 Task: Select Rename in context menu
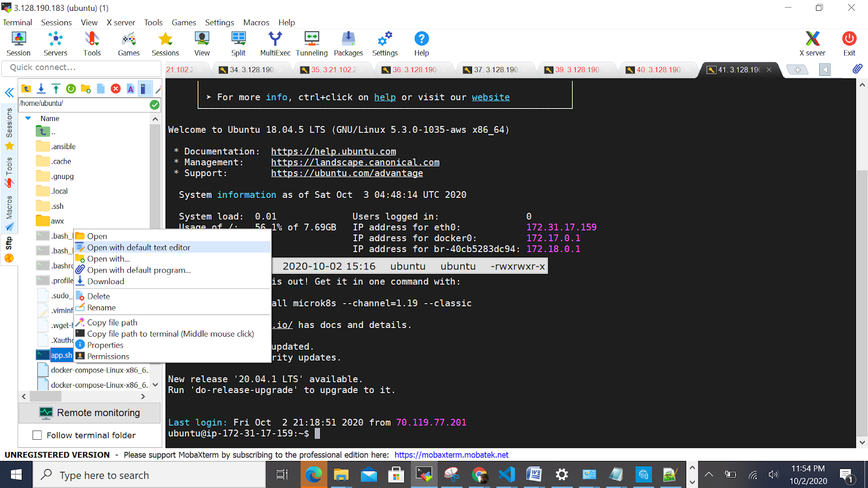tap(173, 307)
